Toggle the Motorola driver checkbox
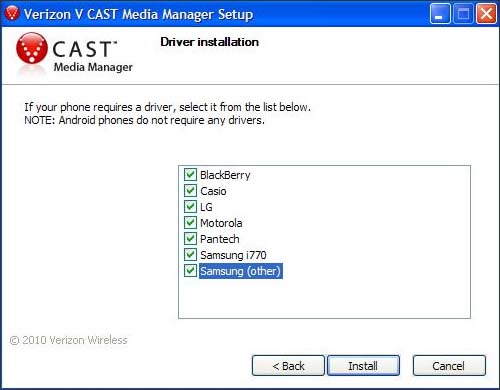 point(190,222)
